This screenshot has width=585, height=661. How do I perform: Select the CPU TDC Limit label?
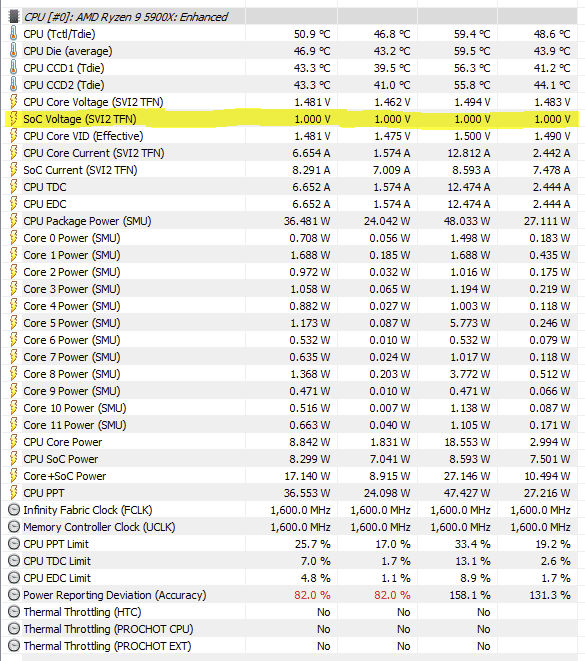tap(57, 561)
